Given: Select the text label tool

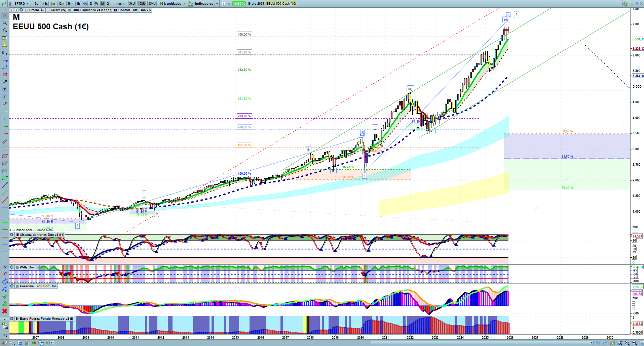Looking at the screenshot, I should (x=5, y=89).
